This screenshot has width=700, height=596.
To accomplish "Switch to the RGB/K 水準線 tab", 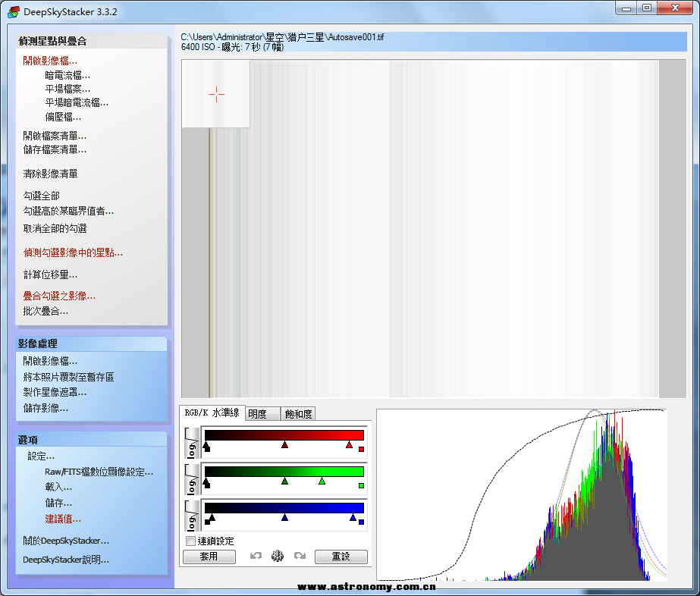I will point(212,412).
